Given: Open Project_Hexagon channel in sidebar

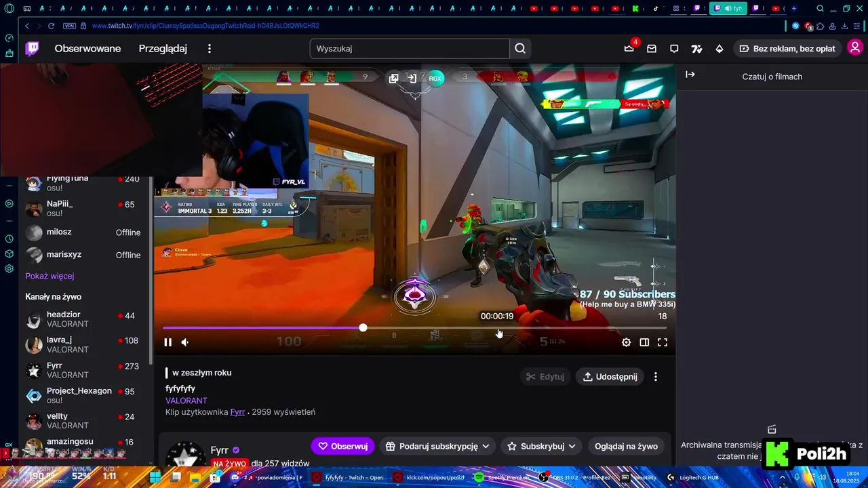Looking at the screenshot, I should point(83,395).
